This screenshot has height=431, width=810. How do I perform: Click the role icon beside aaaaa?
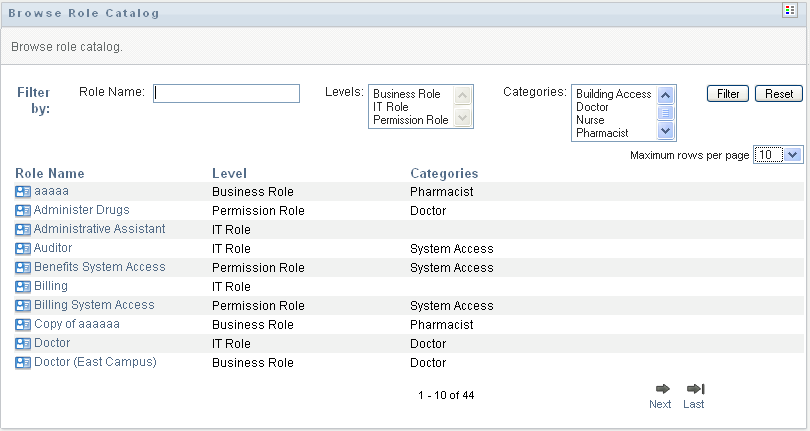tap(23, 192)
